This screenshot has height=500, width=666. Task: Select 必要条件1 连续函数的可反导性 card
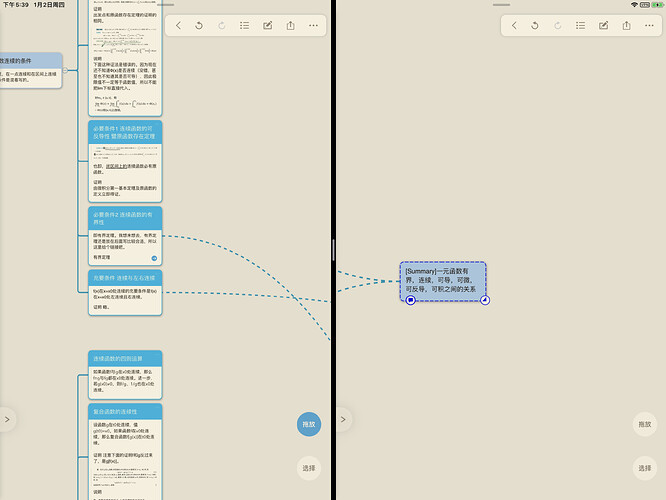125,161
